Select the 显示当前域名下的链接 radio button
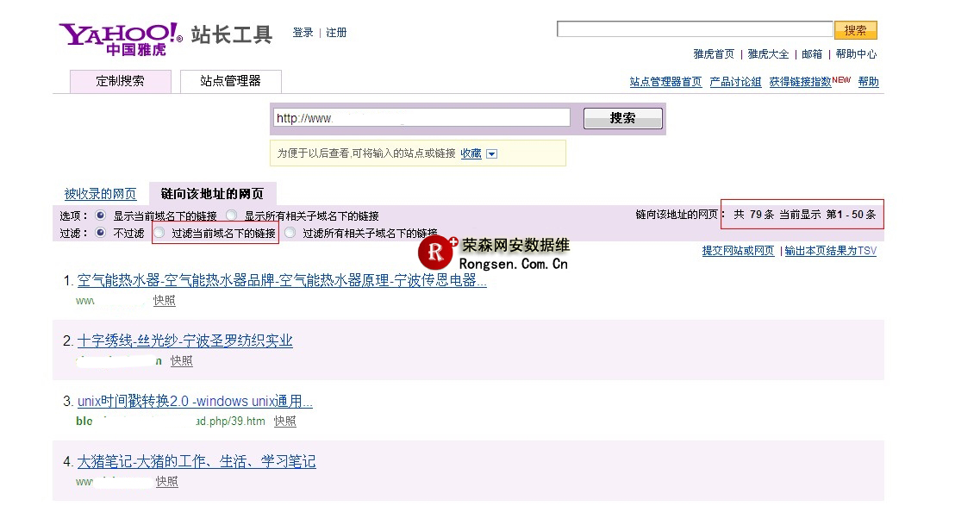980x506 pixels. [101, 216]
